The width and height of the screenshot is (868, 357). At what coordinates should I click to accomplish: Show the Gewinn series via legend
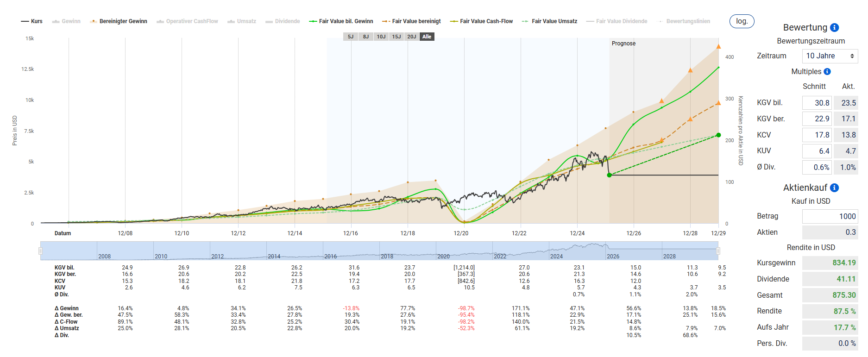[x=66, y=21]
